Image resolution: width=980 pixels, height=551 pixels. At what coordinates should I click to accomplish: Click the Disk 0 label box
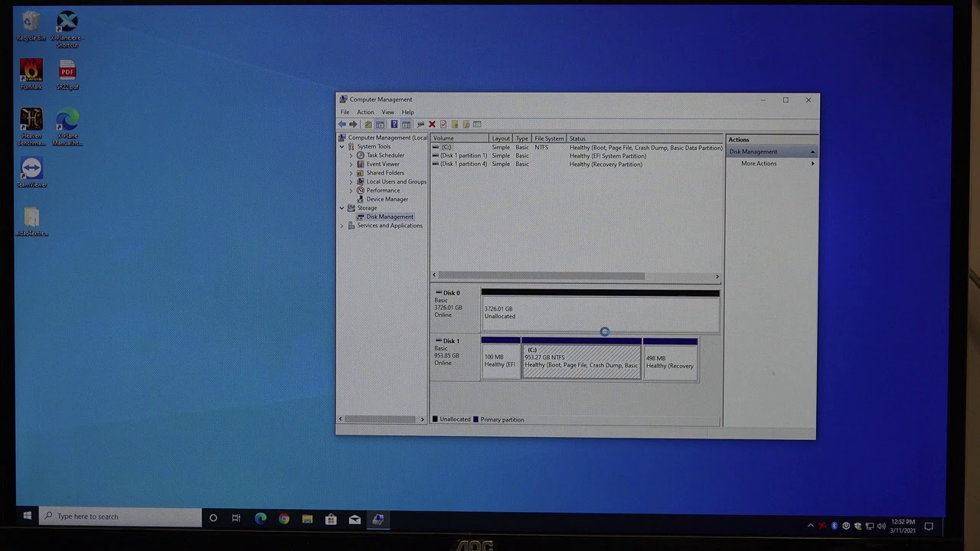(x=456, y=311)
